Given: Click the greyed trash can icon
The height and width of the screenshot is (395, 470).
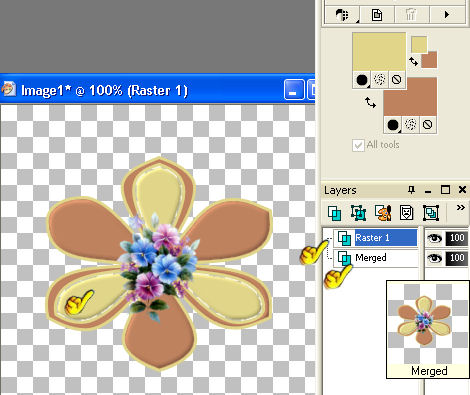Looking at the screenshot, I should click(x=411, y=15).
